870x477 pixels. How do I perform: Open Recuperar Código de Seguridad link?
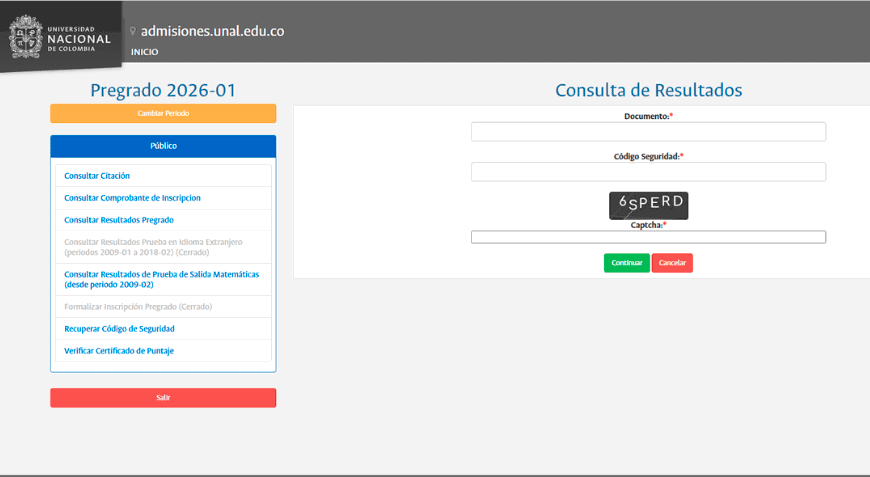119,329
